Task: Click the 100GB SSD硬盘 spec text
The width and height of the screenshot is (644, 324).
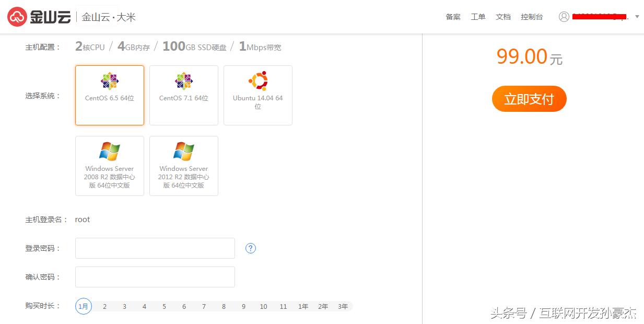Action: click(194, 47)
